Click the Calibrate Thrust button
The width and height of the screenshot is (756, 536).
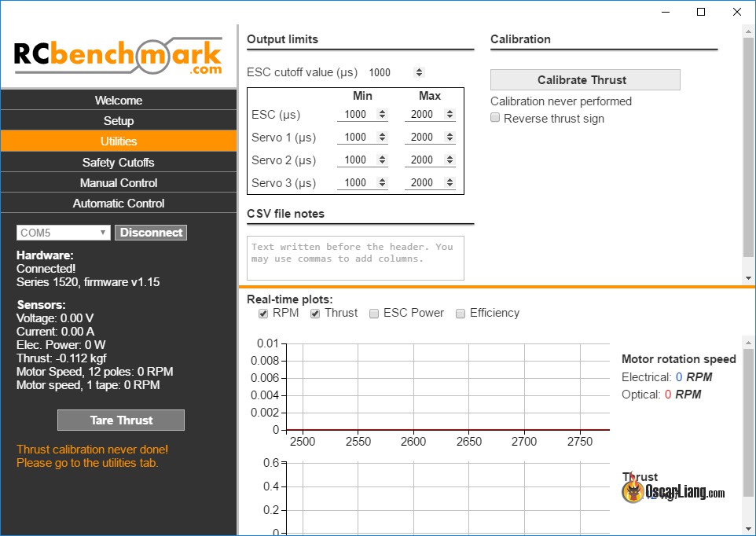pyautogui.click(x=585, y=80)
